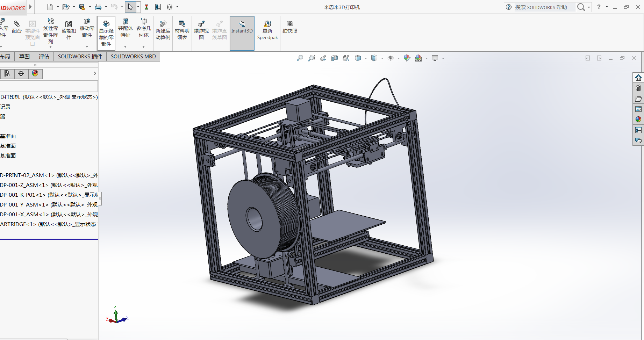Take a snapshot with 拍快照 camera

coord(289,27)
